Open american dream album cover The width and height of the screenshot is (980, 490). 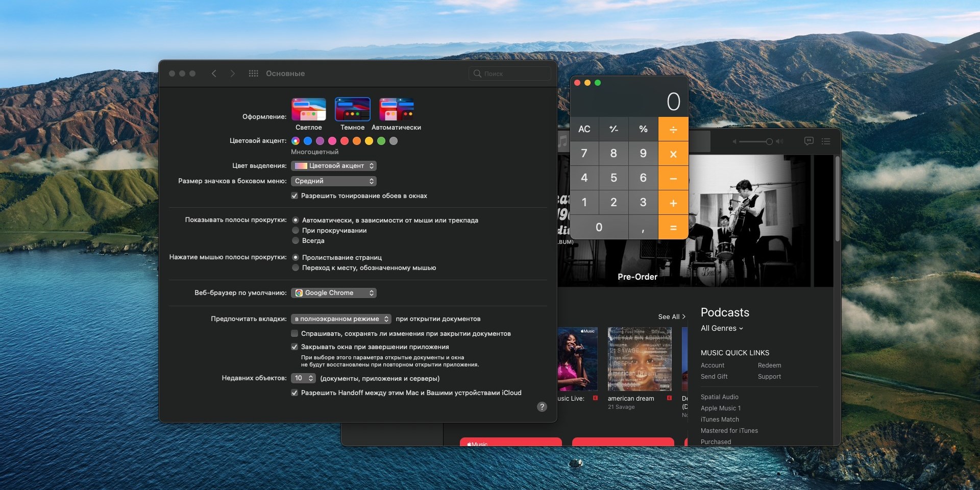pyautogui.click(x=640, y=359)
